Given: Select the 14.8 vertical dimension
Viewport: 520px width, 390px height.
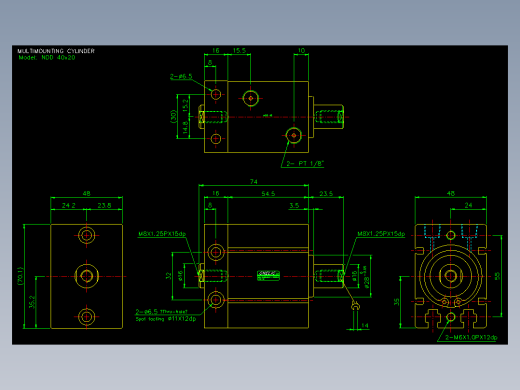Looking at the screenshot, I should tap(185, 127).
